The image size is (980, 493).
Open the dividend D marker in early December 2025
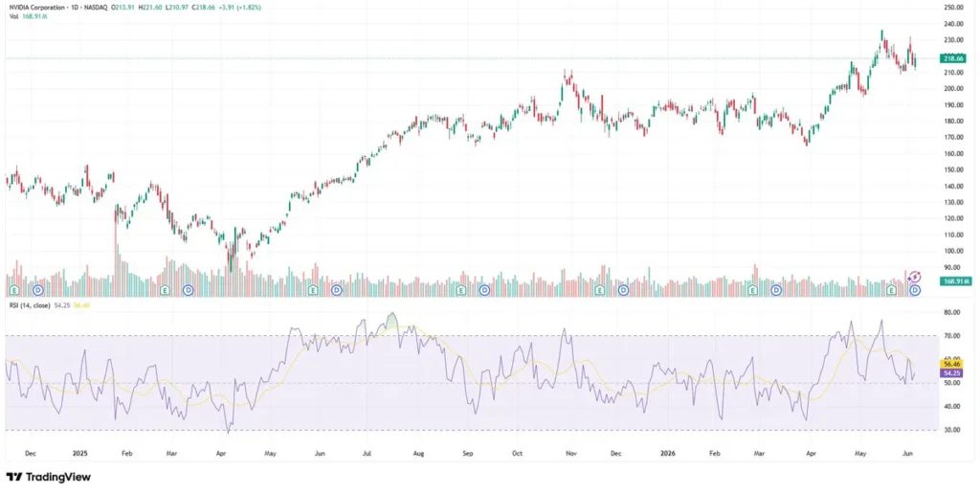pos(623,291)
